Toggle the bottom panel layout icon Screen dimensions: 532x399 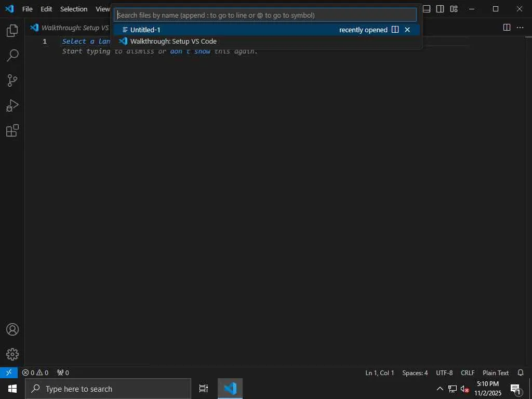[x=427, y=9]
